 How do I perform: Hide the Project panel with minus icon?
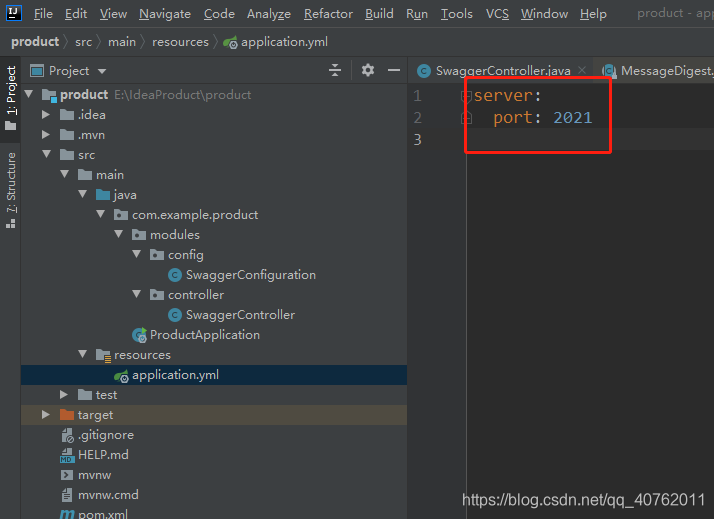[x=393, y=71]
